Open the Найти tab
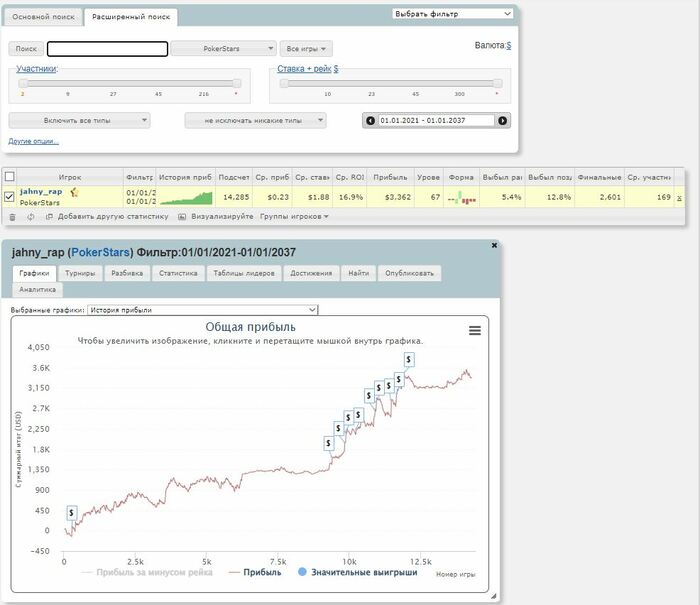 (x=359, y=273)
